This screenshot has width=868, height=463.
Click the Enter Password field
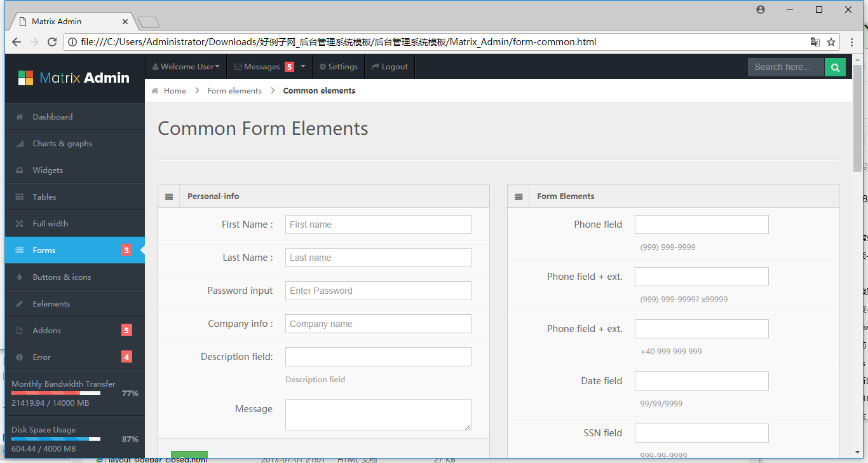[378, 291]
